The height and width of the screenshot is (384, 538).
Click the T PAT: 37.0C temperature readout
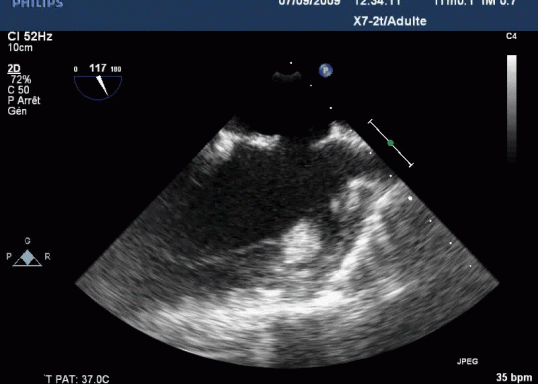(x=77, y=379)
